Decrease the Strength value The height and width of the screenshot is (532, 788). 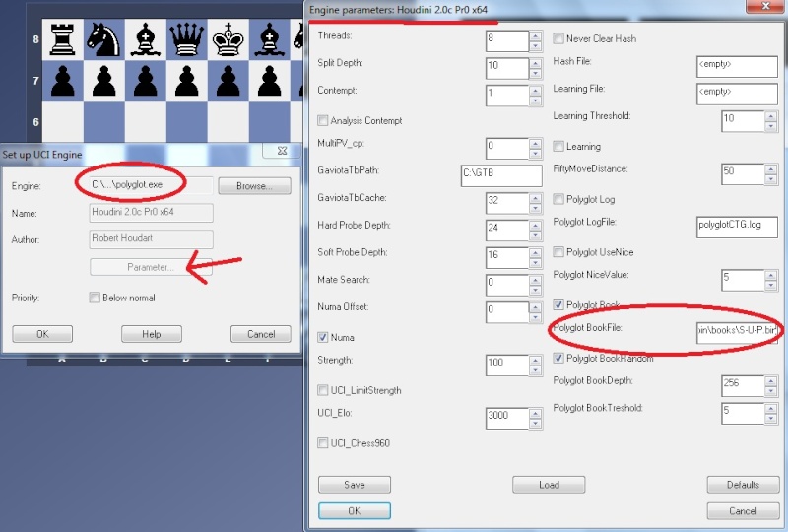[536, 370]
